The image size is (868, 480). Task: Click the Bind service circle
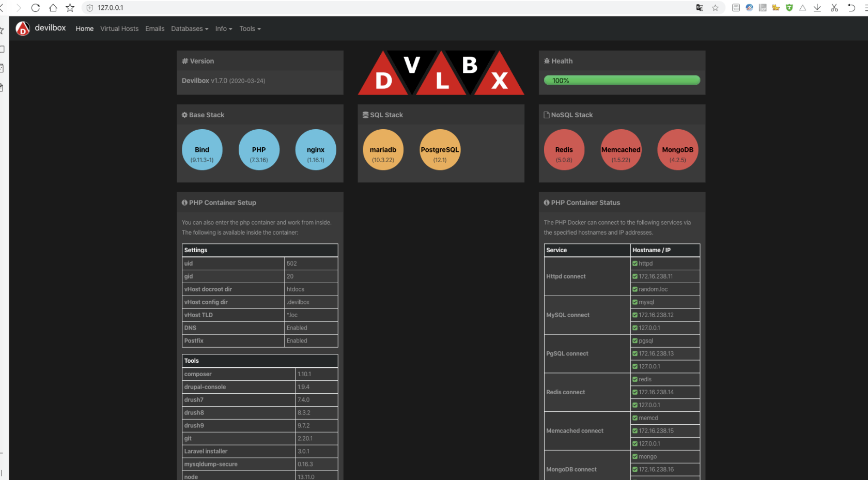[202, 150]
